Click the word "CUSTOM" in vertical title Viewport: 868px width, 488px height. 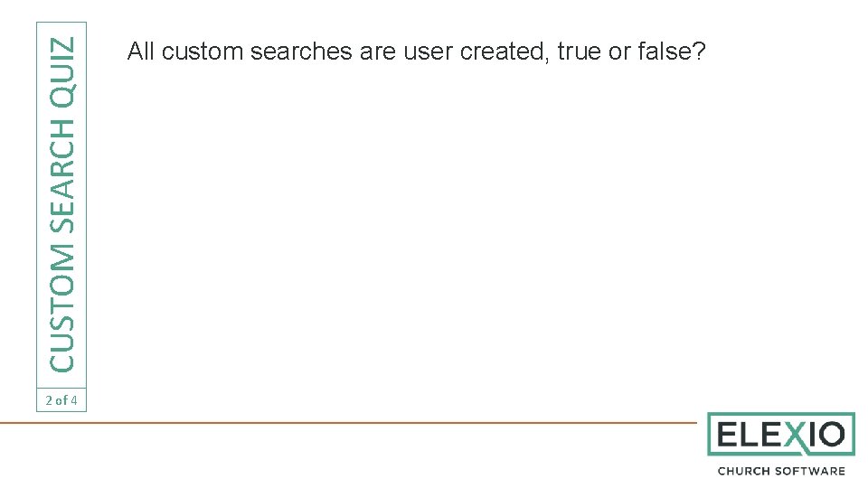pos(62,309)
